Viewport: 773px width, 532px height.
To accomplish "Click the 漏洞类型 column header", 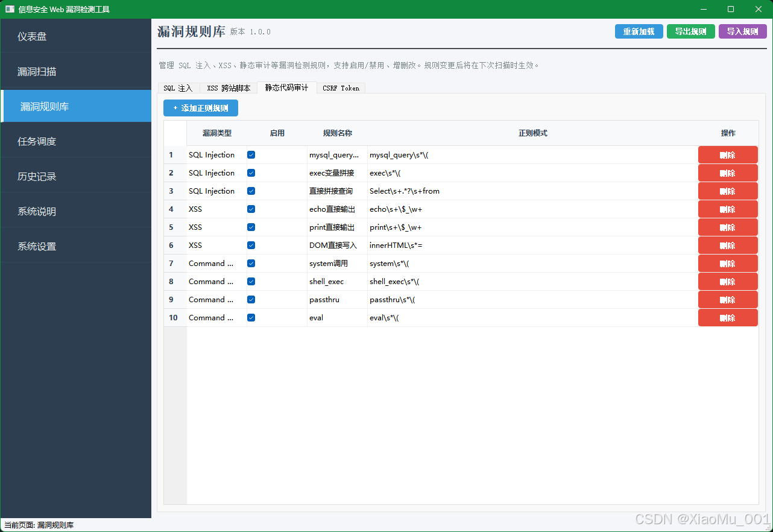I will [x=217, y=133].
